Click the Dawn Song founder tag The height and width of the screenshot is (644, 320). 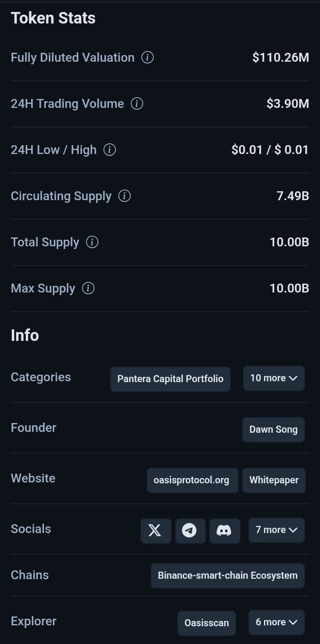pyautogui.click(x=273, y=430)
